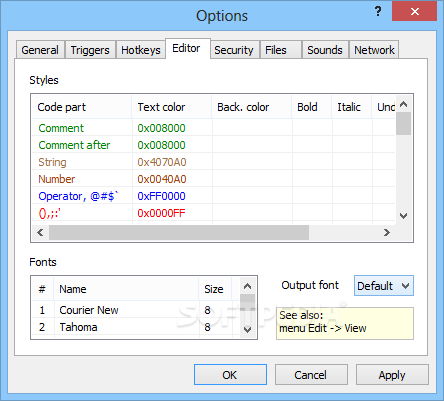Click the Italic column header
Viewport: 444px width, 401px height.
[x=352, y=107]
